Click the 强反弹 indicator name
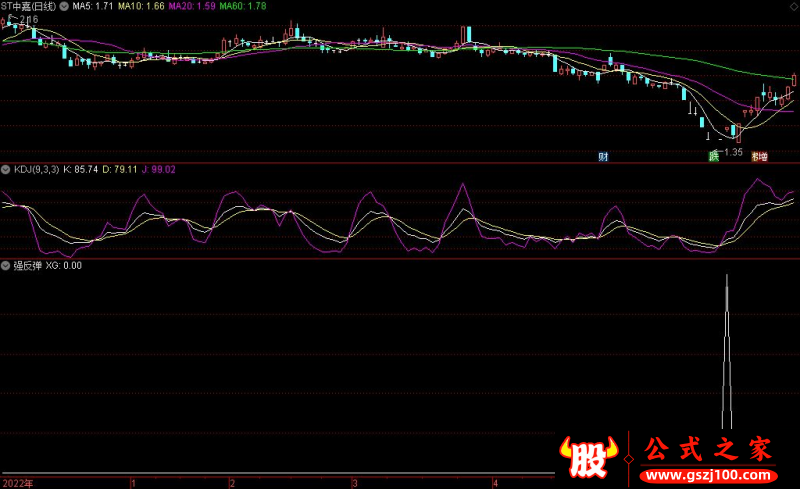The width and height of the screenshot is (800, 489). pos(27,266)
